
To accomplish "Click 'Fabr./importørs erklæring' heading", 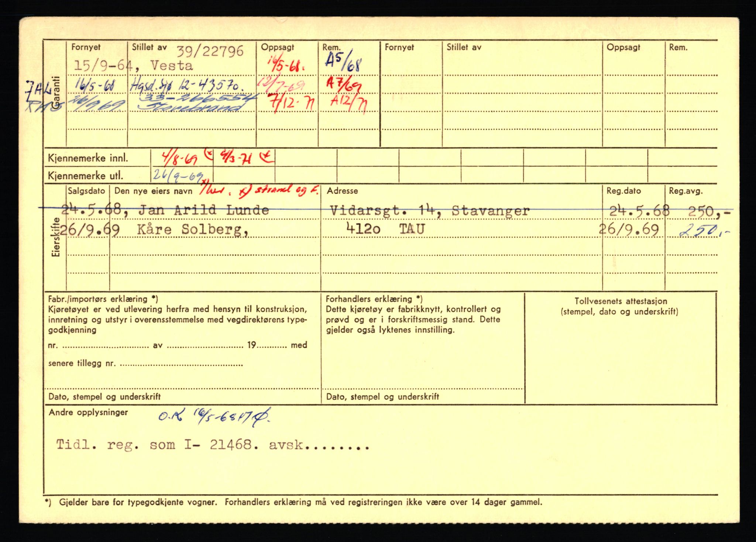I will click(103, 299).
